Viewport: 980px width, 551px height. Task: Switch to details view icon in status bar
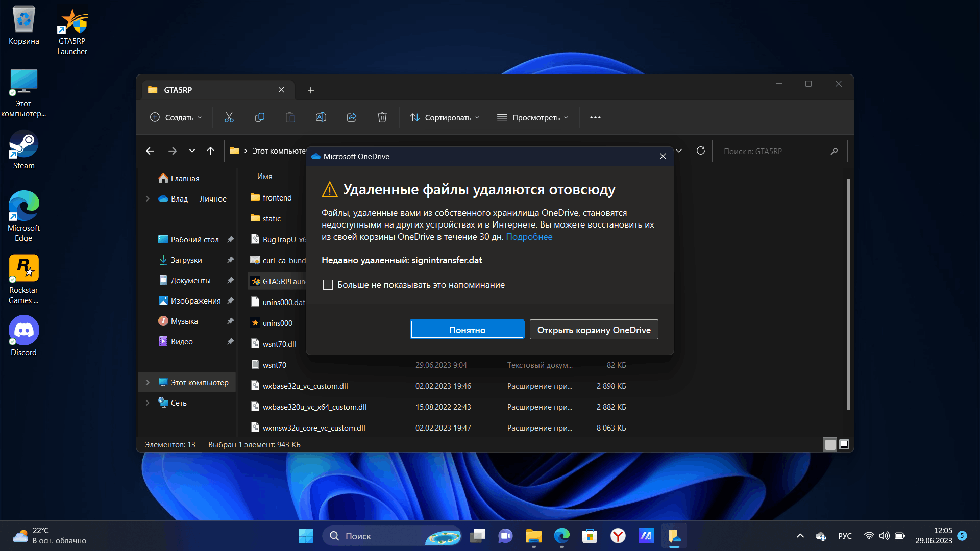click(x=830, y=445)
